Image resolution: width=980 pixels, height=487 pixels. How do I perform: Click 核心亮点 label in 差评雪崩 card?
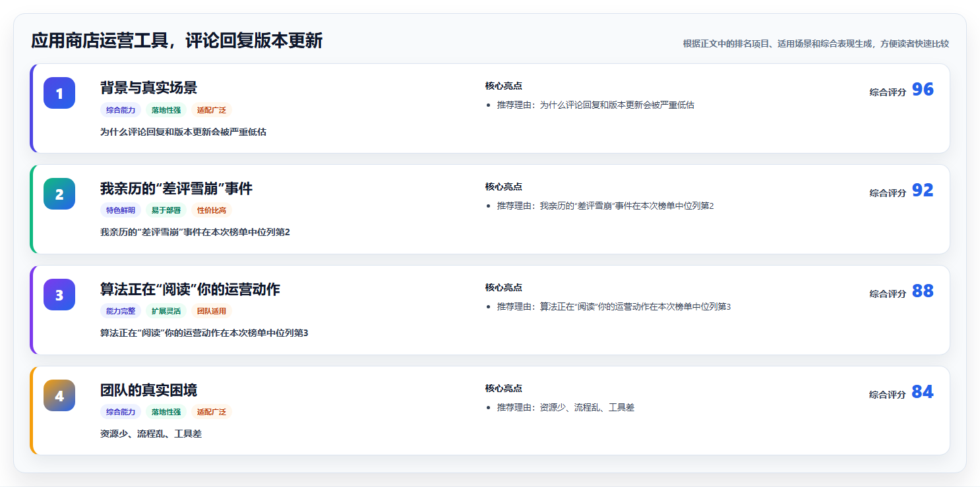click(x=504, y=186)
